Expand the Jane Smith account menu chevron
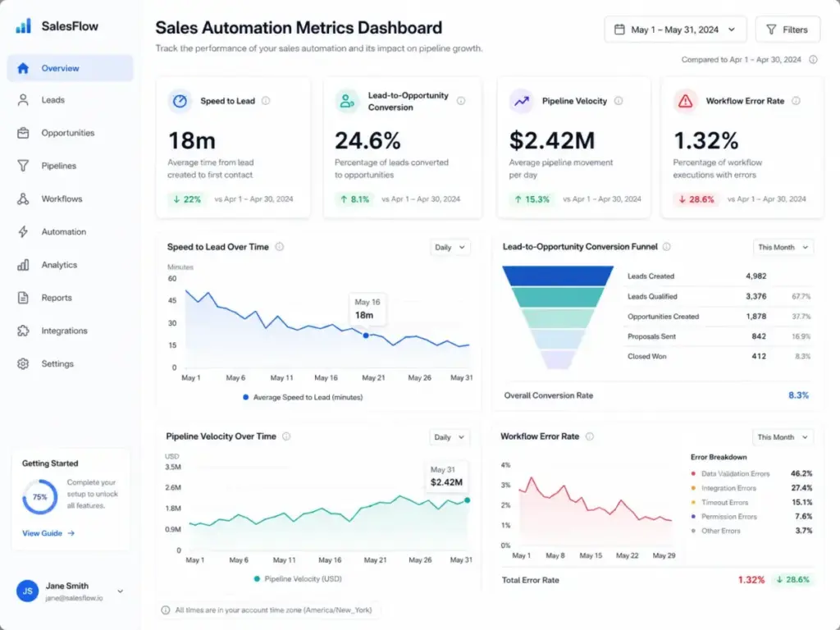 point(121,591)
